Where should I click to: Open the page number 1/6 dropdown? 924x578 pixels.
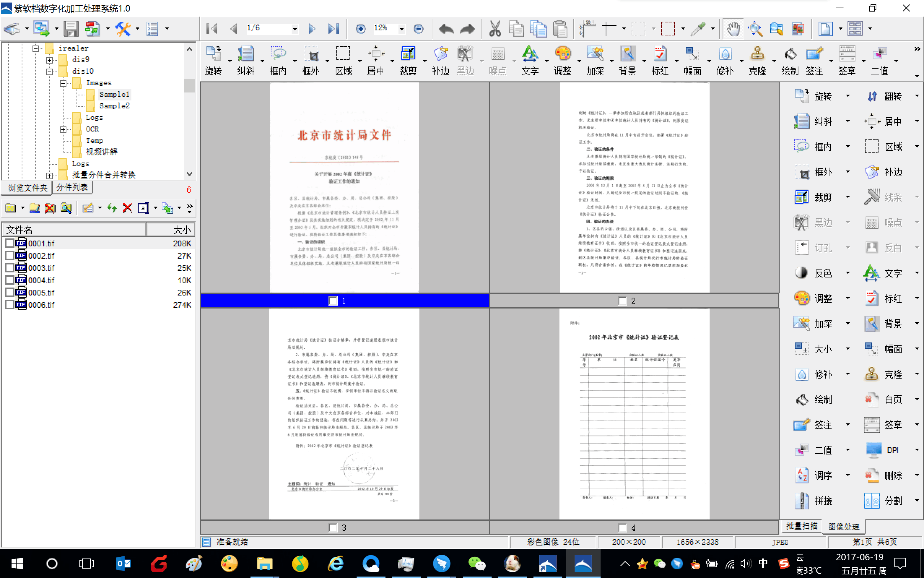295,29
